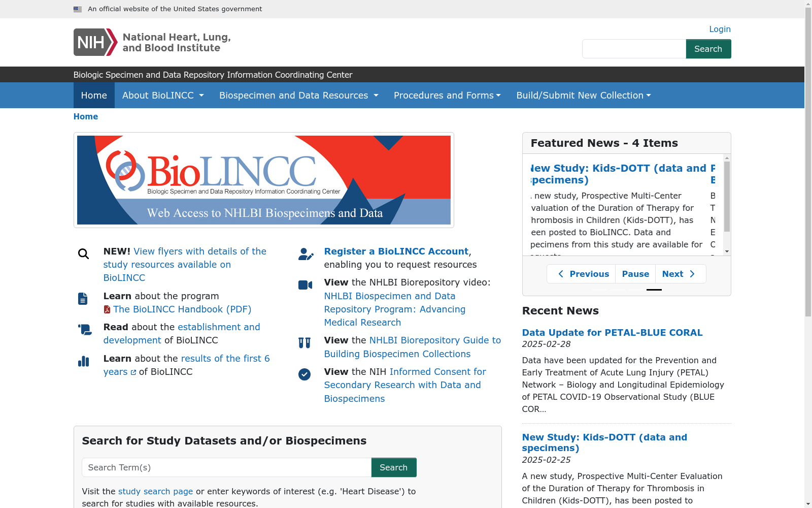Click the external link icon after 'years'
Image resolution: width=812 pixels, height=508 pixels.
tap(133, 372)
